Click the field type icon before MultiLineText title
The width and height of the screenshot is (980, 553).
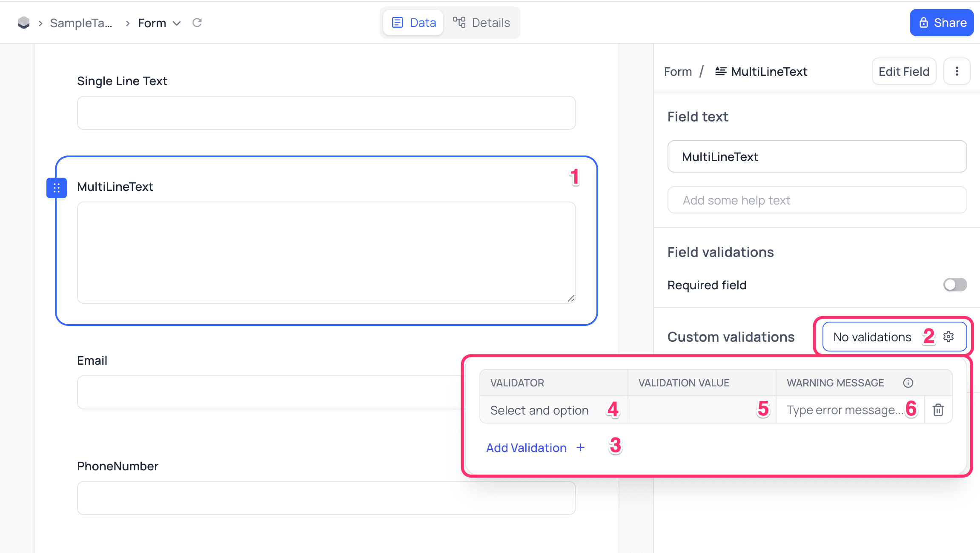(721, 71)
